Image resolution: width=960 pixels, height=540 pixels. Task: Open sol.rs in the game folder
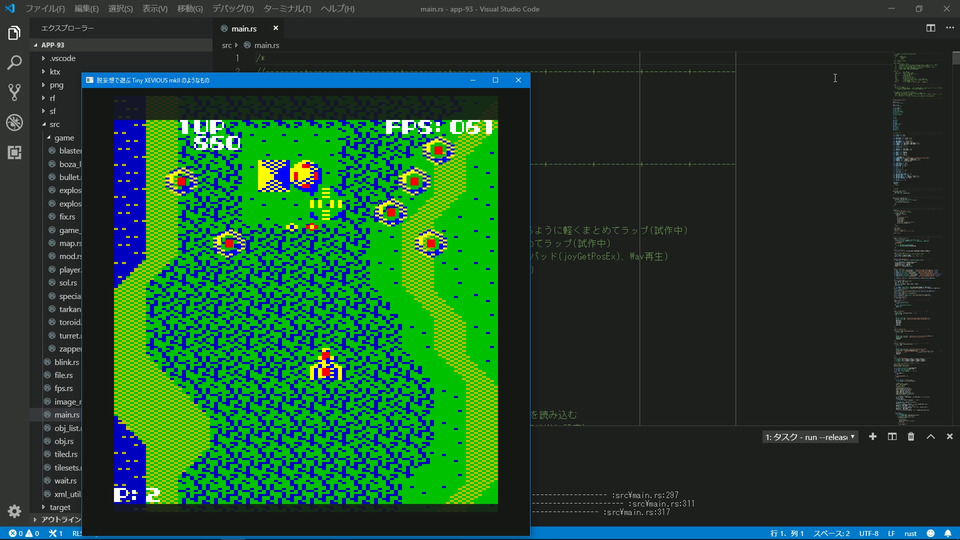pyautogui.click(x=68, y=283)
